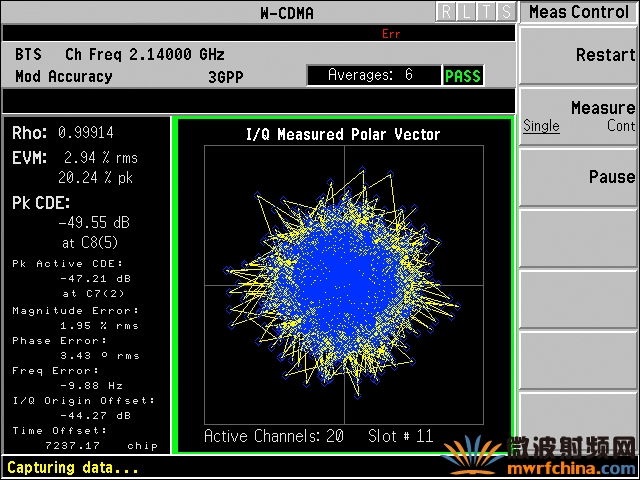Set Measure mode to Cont
This screenshot has height=480, width=640.
621,126
